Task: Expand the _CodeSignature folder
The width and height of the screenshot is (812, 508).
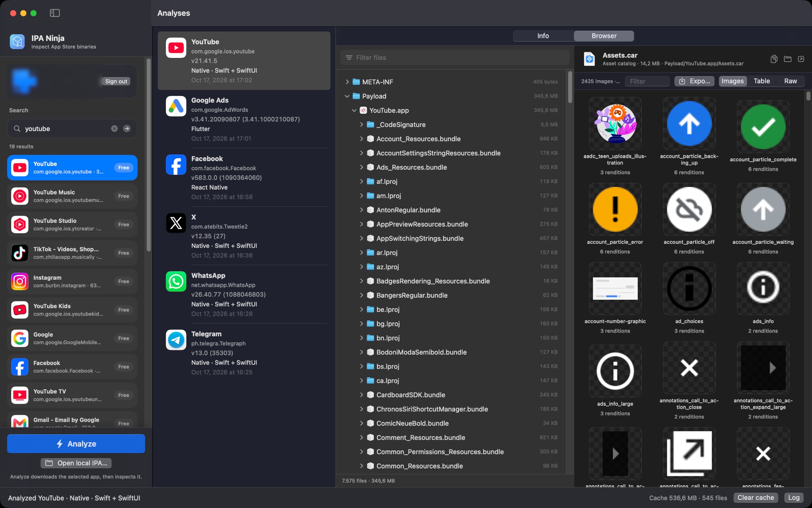Action: click(x=361, y=125)
